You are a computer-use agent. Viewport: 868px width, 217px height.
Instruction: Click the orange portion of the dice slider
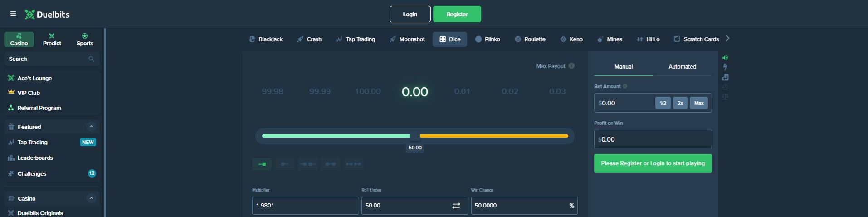[x=494, y=136]
